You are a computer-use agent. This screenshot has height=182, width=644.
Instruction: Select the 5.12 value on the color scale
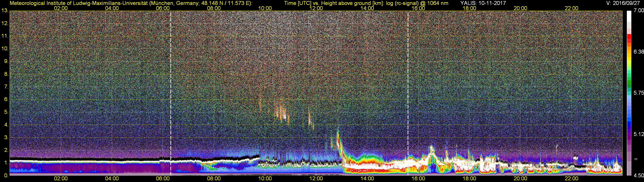638,134
